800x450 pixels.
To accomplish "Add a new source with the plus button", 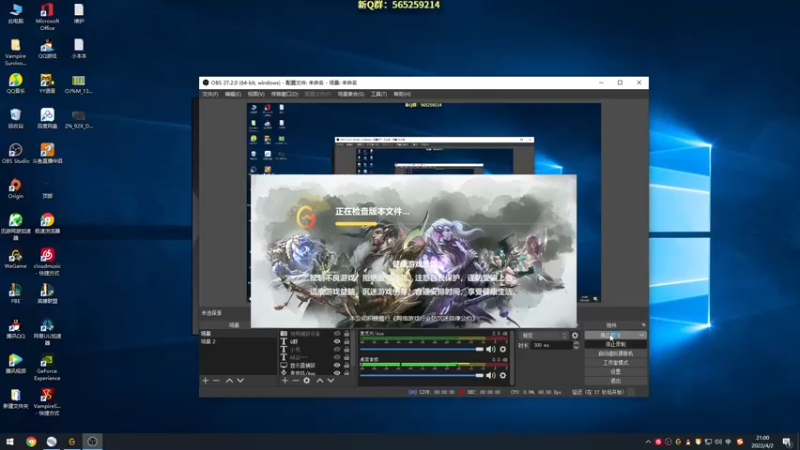I will 285,381.
